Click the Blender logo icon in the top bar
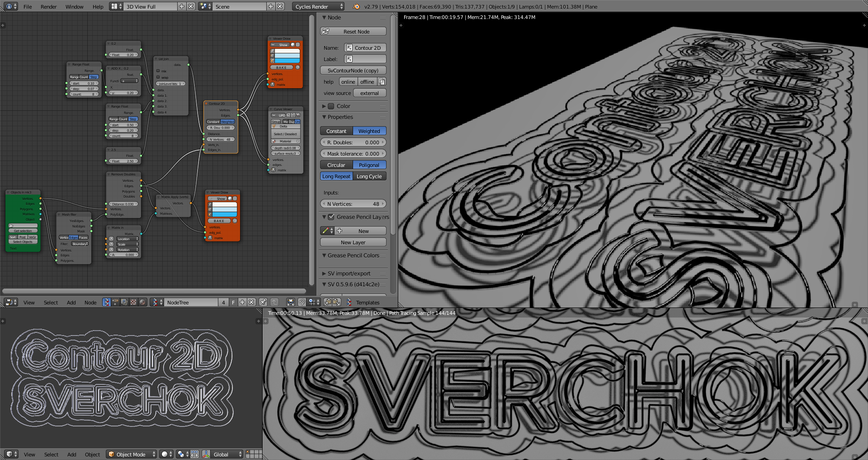Screen dimensions: 868x460 coord(356,6)
